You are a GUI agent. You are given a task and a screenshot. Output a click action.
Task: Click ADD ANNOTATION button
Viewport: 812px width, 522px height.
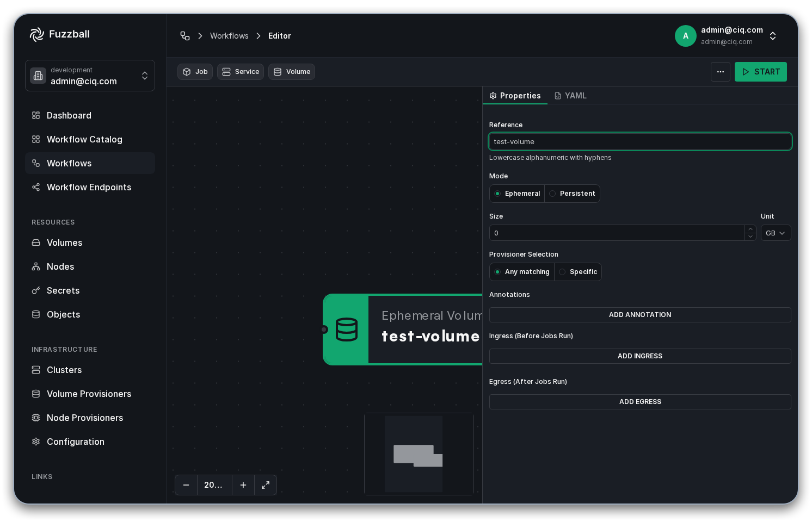640,315
